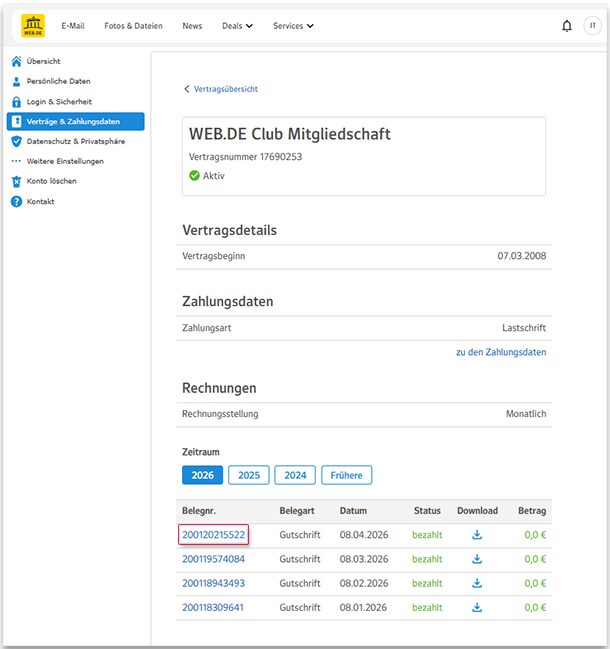Image resolution: width=610 pixels, height=649 pixels.
Task: Click Vertragsnummer 17690253
Action: tap(245, 157)
